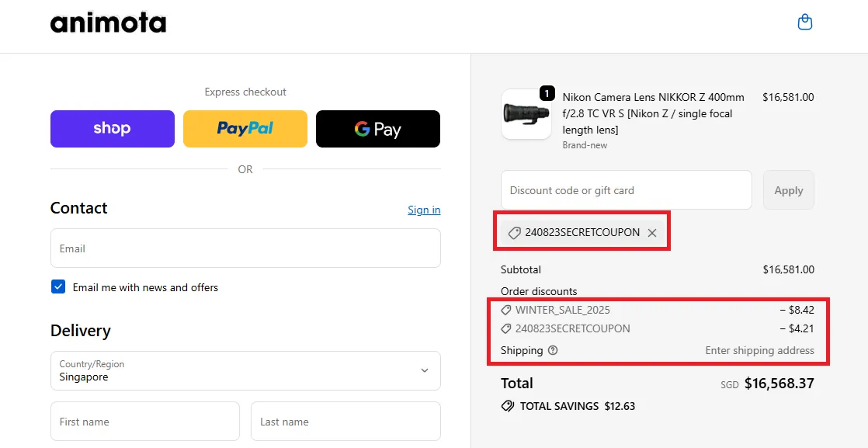This screenshot has width=868, height=448.
Task: Click the Country/Region chevron arrow
Action: coord(425,370)
